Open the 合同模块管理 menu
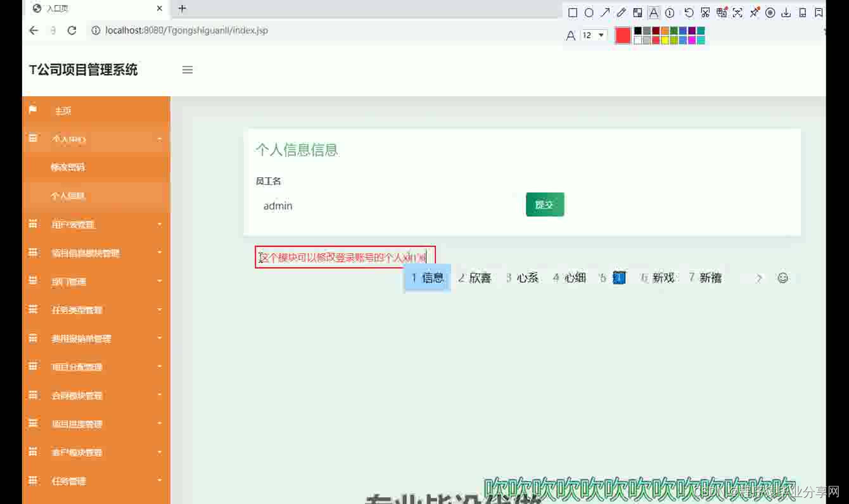 96,396
